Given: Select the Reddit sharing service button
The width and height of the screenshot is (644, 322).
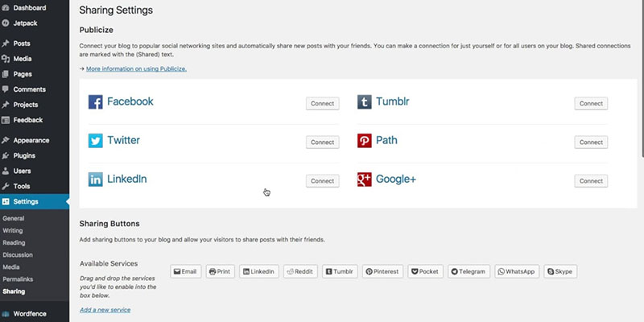Looking at the screenshot, I should pos(300,271).
